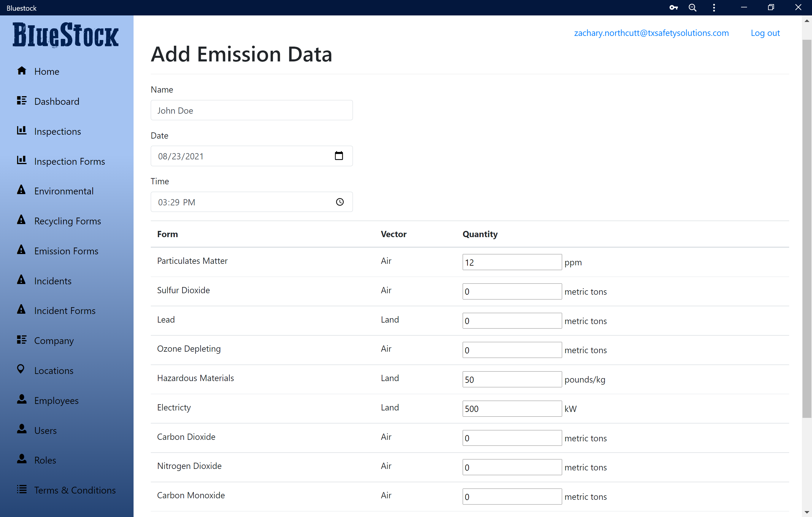Open Emission Forms via its warning icon
Viewport: 812px width, 517px height.
pos(22,250)
